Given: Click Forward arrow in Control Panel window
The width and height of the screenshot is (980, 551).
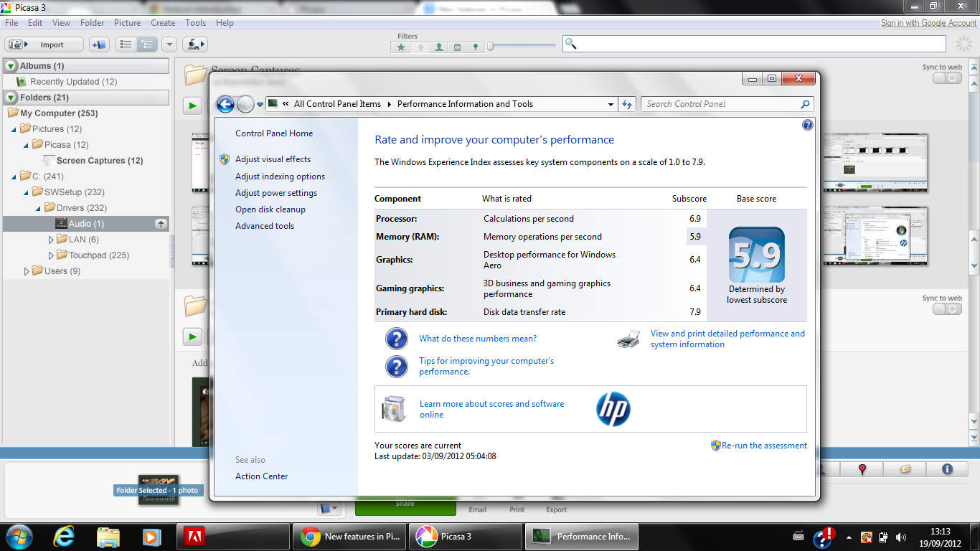Looking at the screenshot, I should click(x=245, y=104).
